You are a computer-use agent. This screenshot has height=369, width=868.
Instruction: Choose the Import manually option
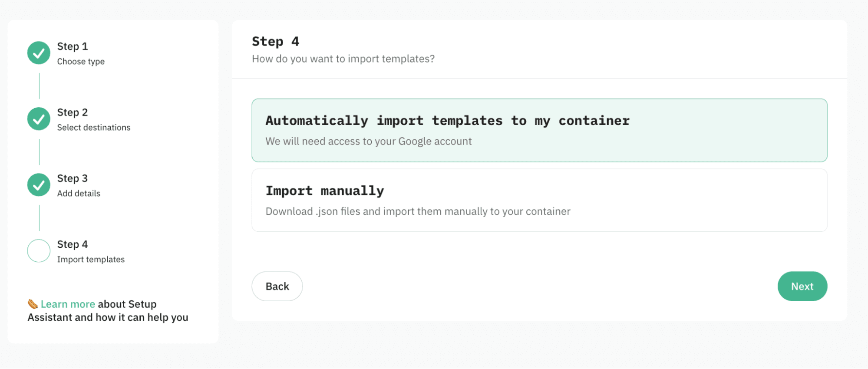click(539, 200)
